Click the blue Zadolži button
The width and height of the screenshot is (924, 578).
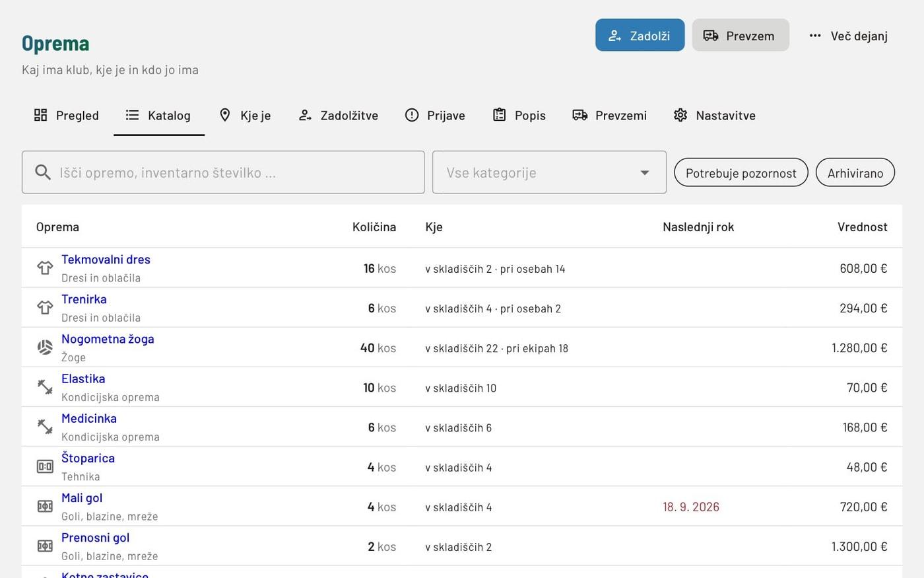pyautogui.click(x=640, y=35)
